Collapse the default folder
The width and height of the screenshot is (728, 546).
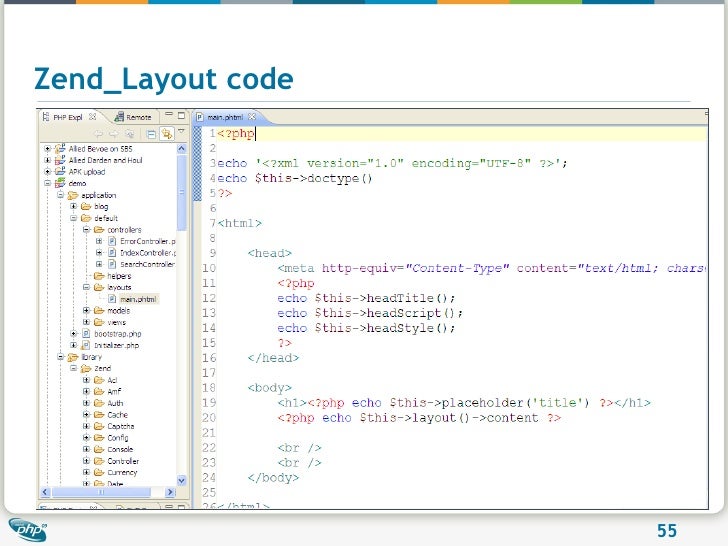pos(73,218)
